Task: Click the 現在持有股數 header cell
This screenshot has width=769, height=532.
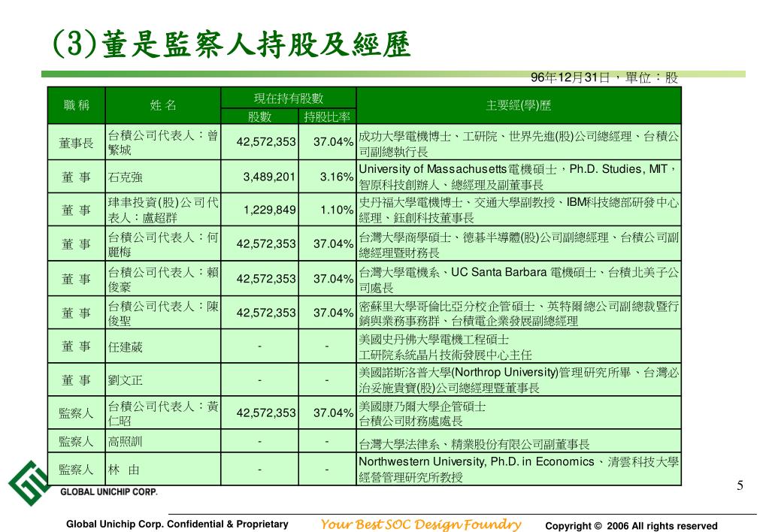Action: 289,98
